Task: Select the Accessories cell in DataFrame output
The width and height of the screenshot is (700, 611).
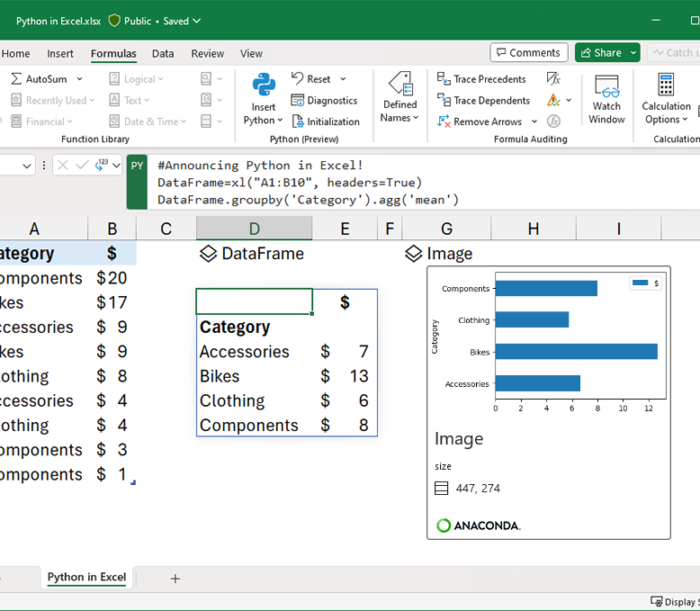Action: pos(254,352)
